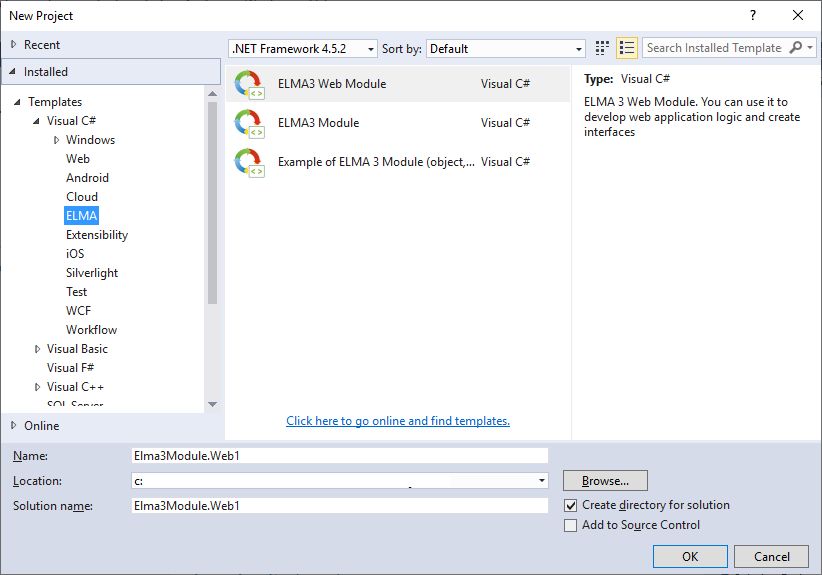
Task: Collapse the Installed section
Action: coord(13,71)
